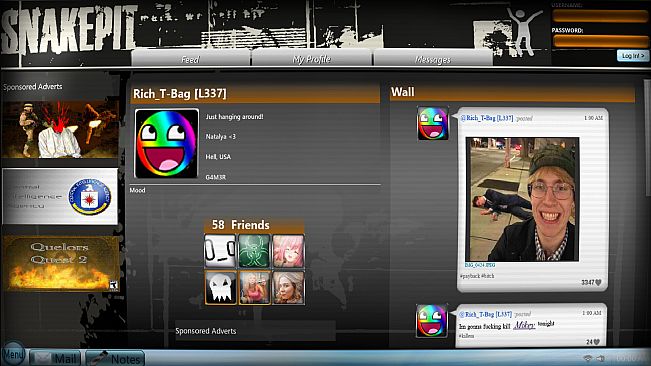Image resolution: width=651 pixels, height=366 pixels.
Task: Open Notes from the taskbar
Action: [115, 359]
